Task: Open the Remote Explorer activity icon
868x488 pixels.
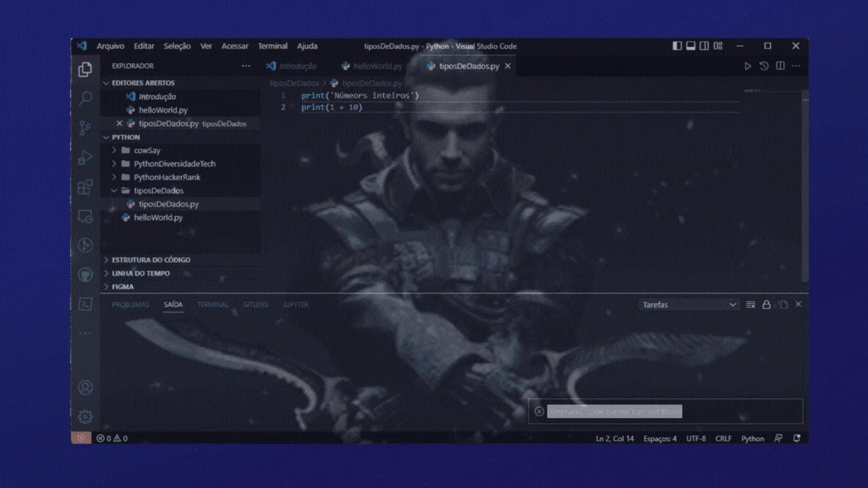Action: click(x=85, y=216)
